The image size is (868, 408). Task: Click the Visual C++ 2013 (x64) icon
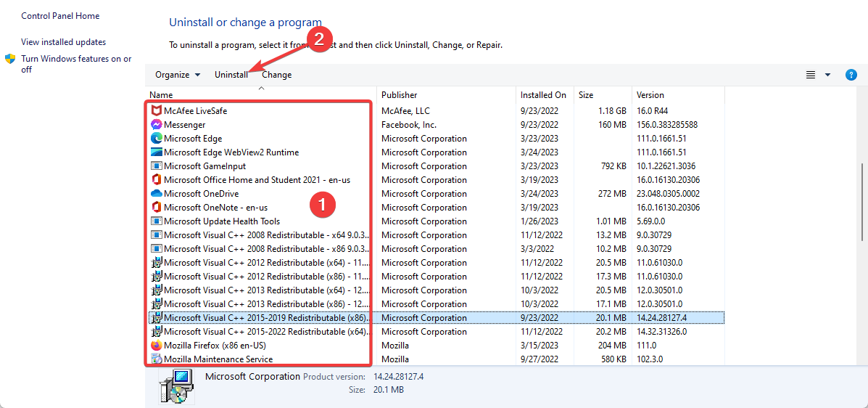156,290
